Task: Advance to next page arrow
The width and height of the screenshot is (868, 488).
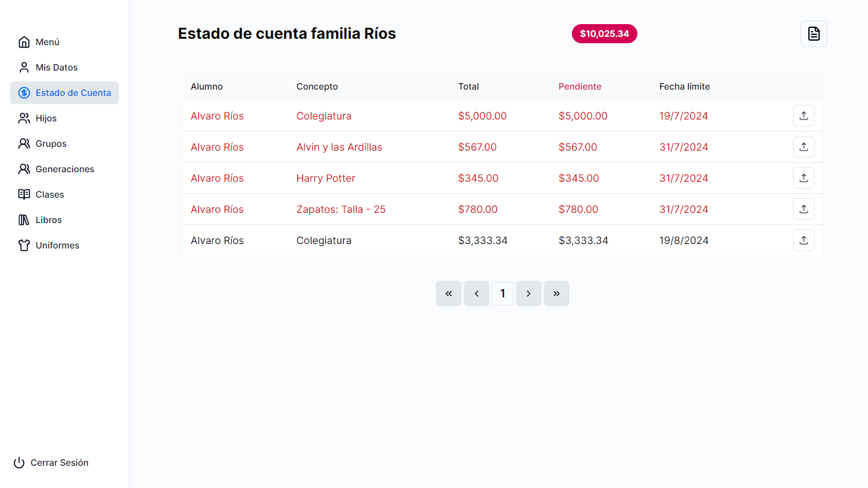Action: click(x=528, y=294)
